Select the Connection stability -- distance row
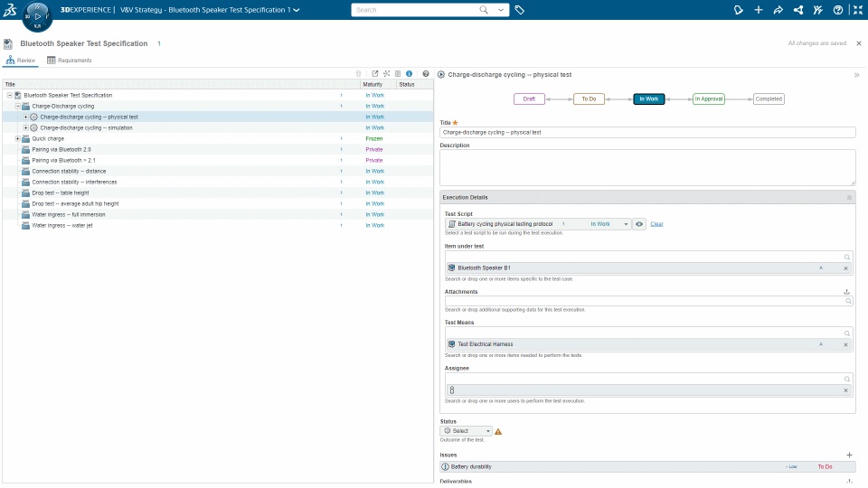The height and width of the screenshot is (488, 868). pos(218,172)
